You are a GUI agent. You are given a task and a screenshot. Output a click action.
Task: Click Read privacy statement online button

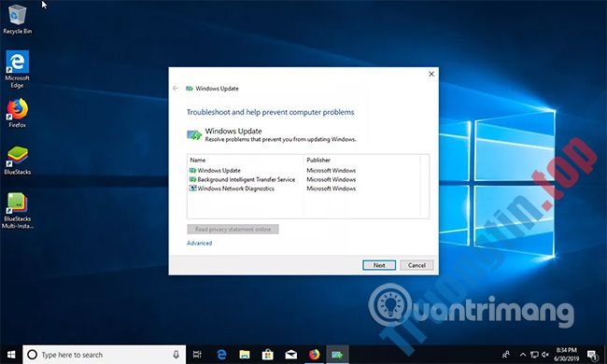pos(233,229)
